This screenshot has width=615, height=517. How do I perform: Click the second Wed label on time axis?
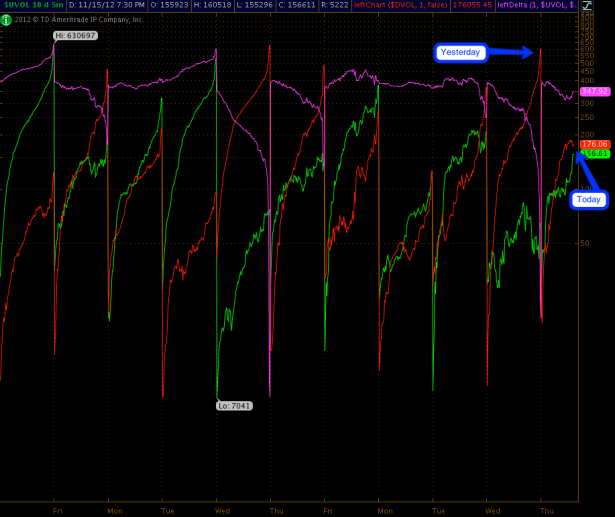tap(493, 511)
